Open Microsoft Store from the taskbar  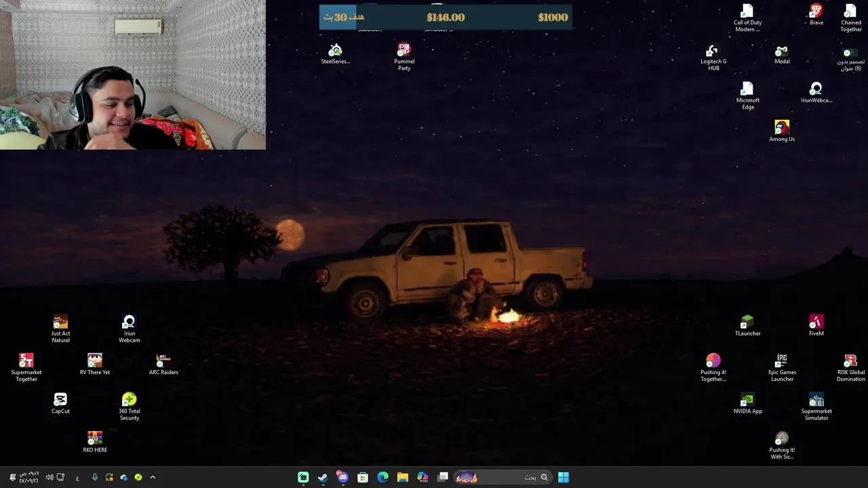(x=363, y=477)
